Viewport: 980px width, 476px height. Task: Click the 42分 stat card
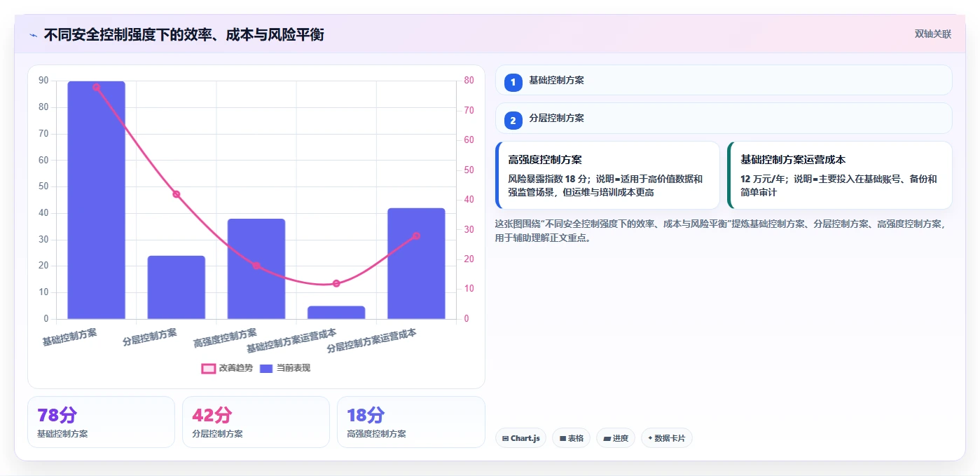256,422
